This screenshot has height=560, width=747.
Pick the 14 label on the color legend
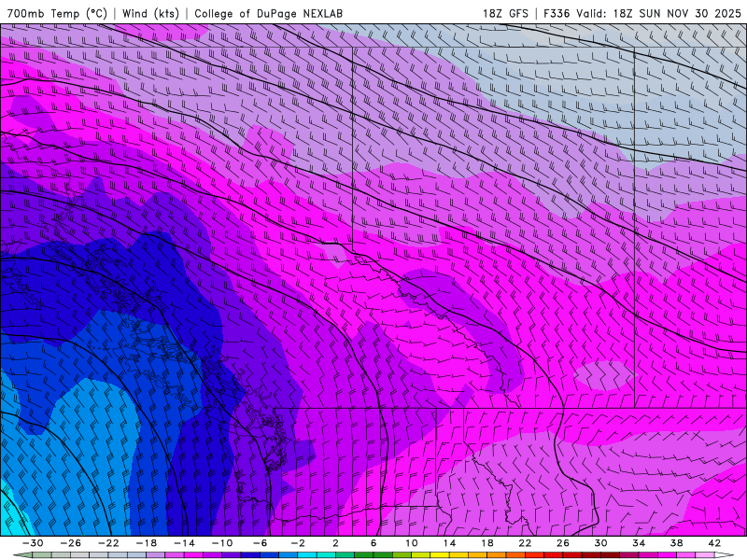click(450, 543)
